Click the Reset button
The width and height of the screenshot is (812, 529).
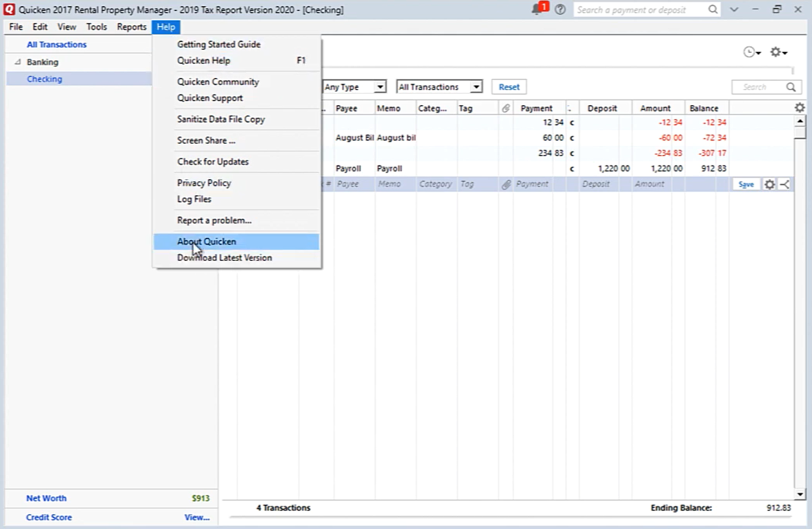(x=509, y=87)
